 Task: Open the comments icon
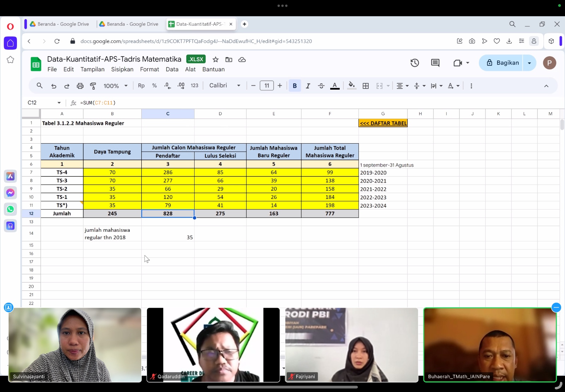tap(435, 63)
